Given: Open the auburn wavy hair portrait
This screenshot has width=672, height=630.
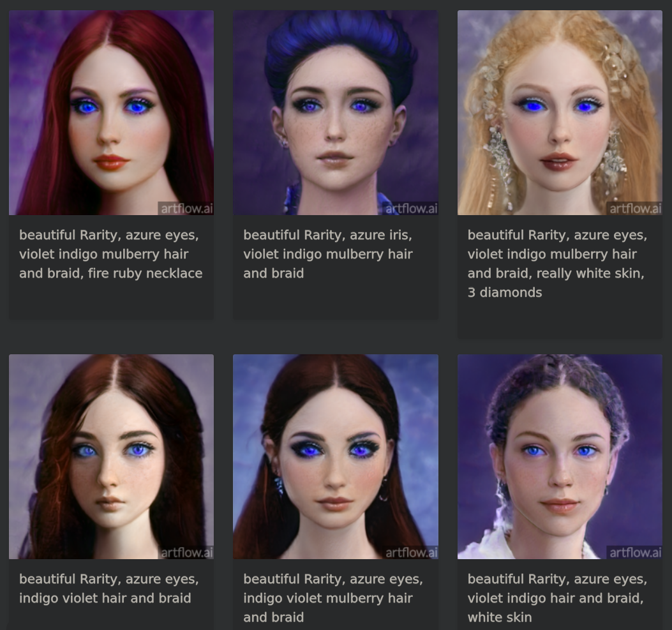Looking at the screenshot, I should tap(111, 456).
